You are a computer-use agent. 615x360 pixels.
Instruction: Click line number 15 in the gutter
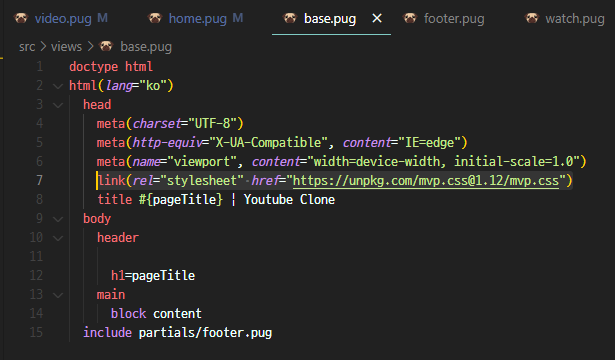click(x=36, y=333)
